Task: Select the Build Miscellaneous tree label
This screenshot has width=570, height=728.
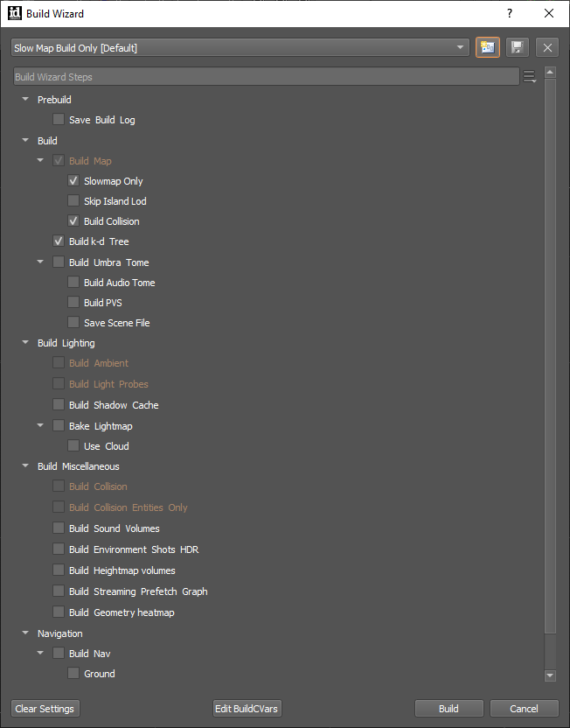Action: [79, 466]
